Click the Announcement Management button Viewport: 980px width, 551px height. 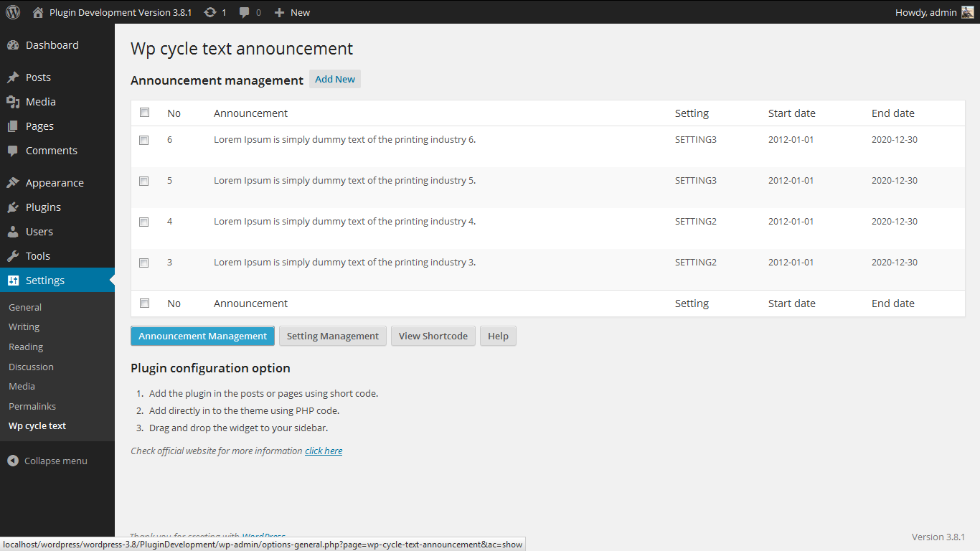pyautogui.click(x=203, y=336)
